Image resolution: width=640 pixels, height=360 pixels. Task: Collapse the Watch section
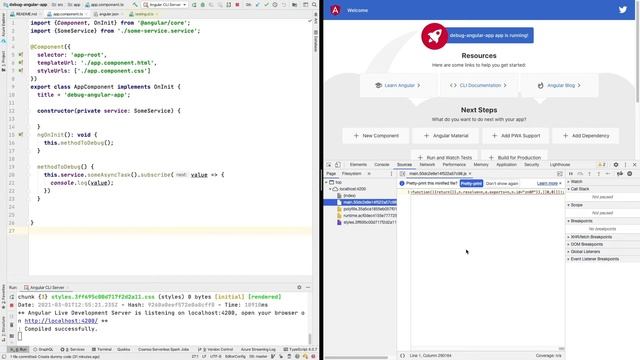pos(569,181)
